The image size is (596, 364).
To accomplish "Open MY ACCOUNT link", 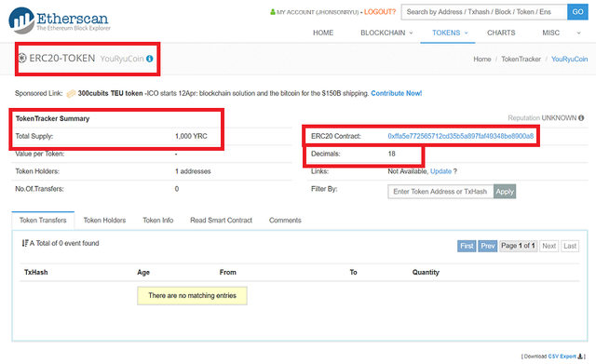I will coord(318,12).
